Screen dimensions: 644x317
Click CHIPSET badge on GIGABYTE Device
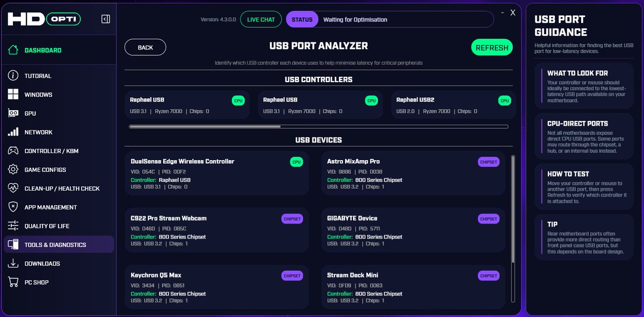(x=489, y=219)
